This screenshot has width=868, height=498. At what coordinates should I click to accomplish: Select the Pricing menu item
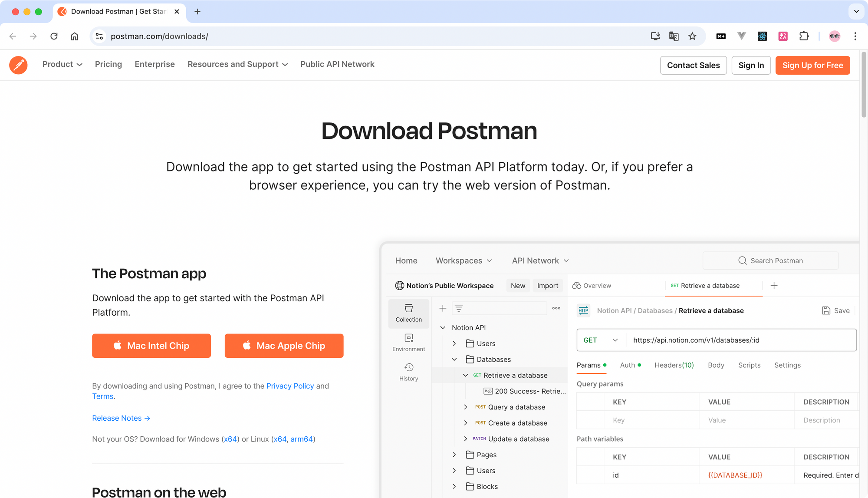pos(108,64)
